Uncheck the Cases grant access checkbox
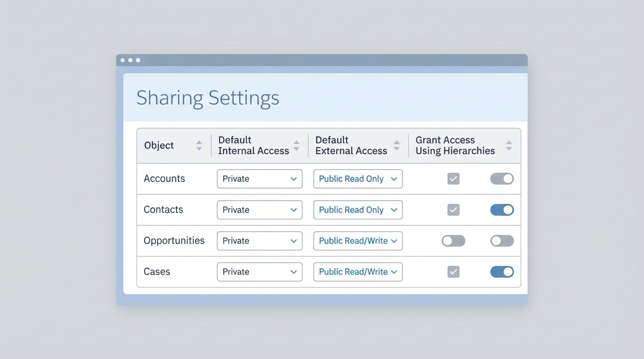The image size is (644, 359). (453, 272)
